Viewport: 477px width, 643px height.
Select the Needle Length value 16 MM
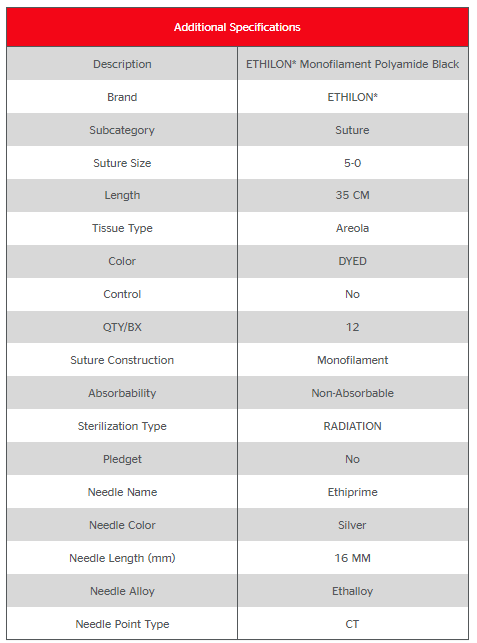click(352, 558)
